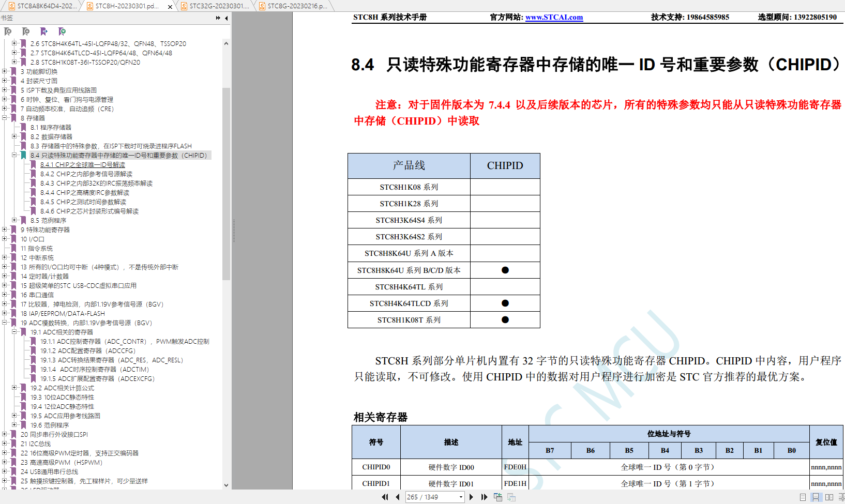Switch to STC8A8K64D4 document tab
This screenshot has width=845, height=504.
coord(41,6)
